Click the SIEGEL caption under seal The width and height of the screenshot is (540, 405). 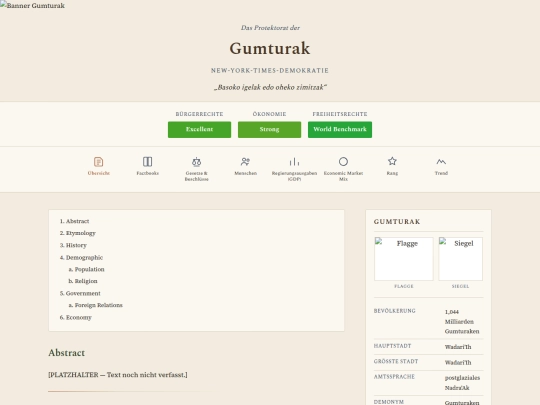tap(460, 286)
